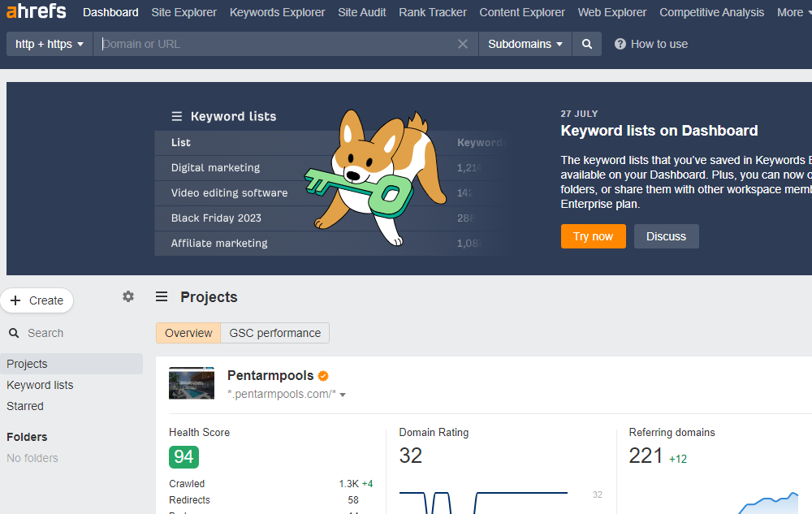Open the Pentarmpools project title
The image size is (812, 514).
pos(270,376)
